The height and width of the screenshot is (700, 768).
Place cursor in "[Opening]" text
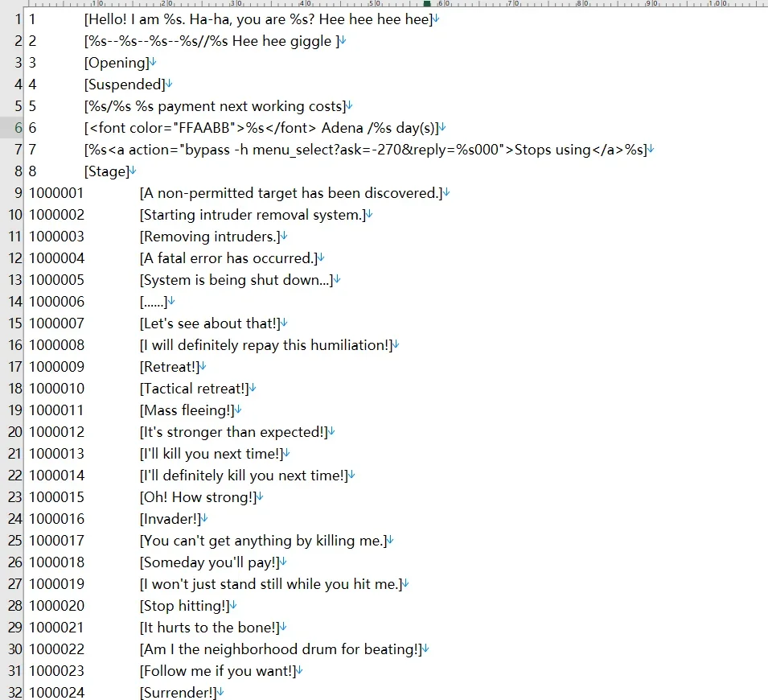[x=117, y=63]
